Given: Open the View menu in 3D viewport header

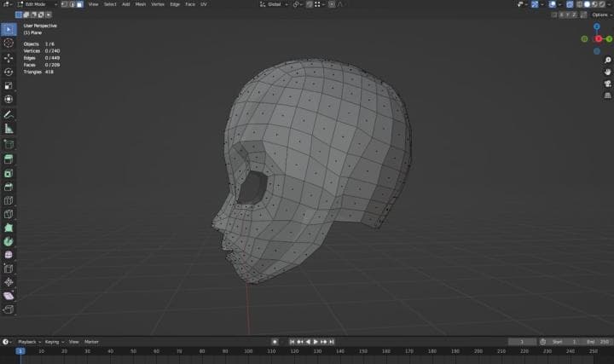Looking at the screenshot, I should pos(93,4).
